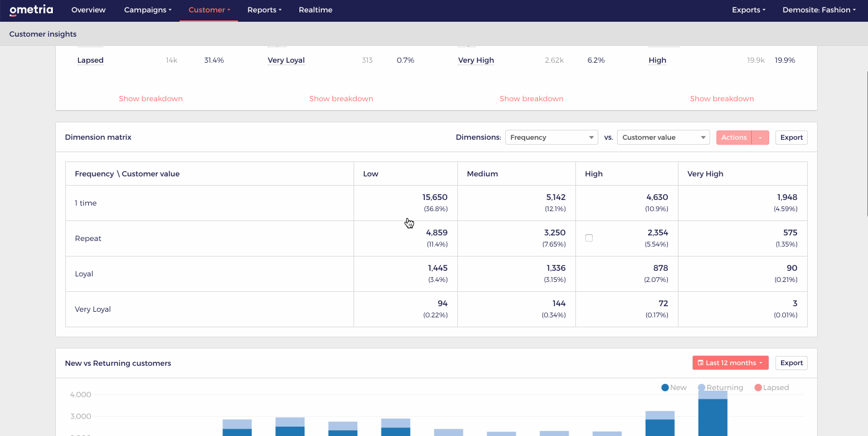
Task: Open the Overview page
Action: [x=88, y=10]
